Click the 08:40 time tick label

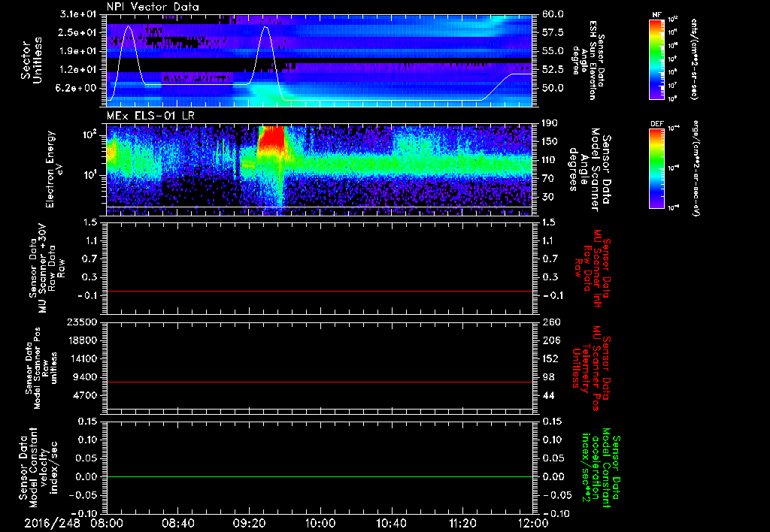tap(177, 523)
